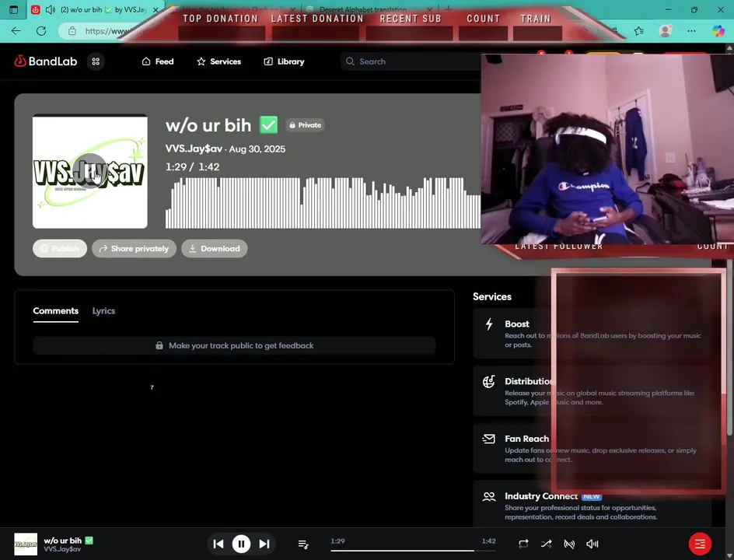Open the apps grid menu icon
The image size is (734, 560).
coord(96,61)
